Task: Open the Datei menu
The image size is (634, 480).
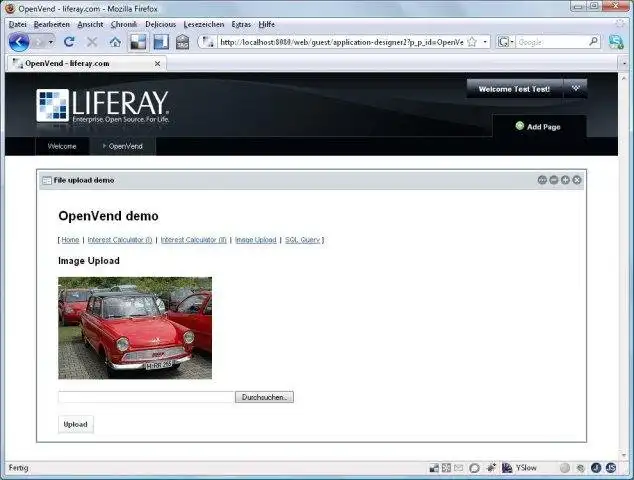Action: click(x=17, y=25)
